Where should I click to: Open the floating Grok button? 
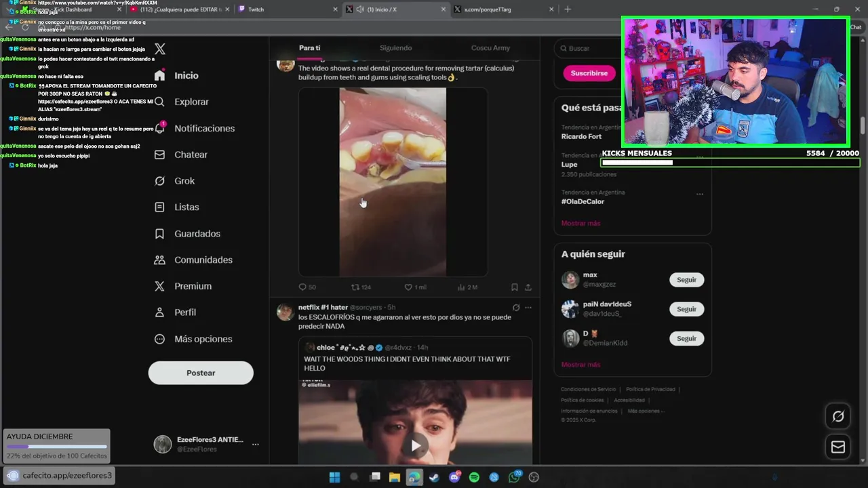point(838,416)
